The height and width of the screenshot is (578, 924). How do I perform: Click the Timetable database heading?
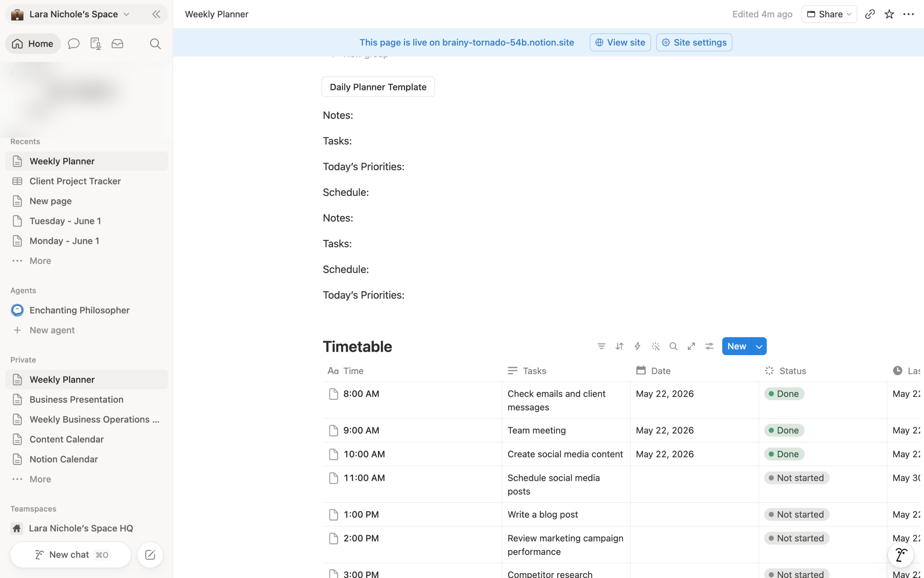[357, 347]
